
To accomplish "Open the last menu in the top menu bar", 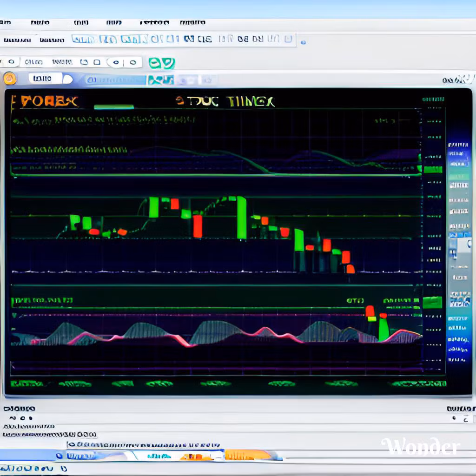I will click(192, 22).
